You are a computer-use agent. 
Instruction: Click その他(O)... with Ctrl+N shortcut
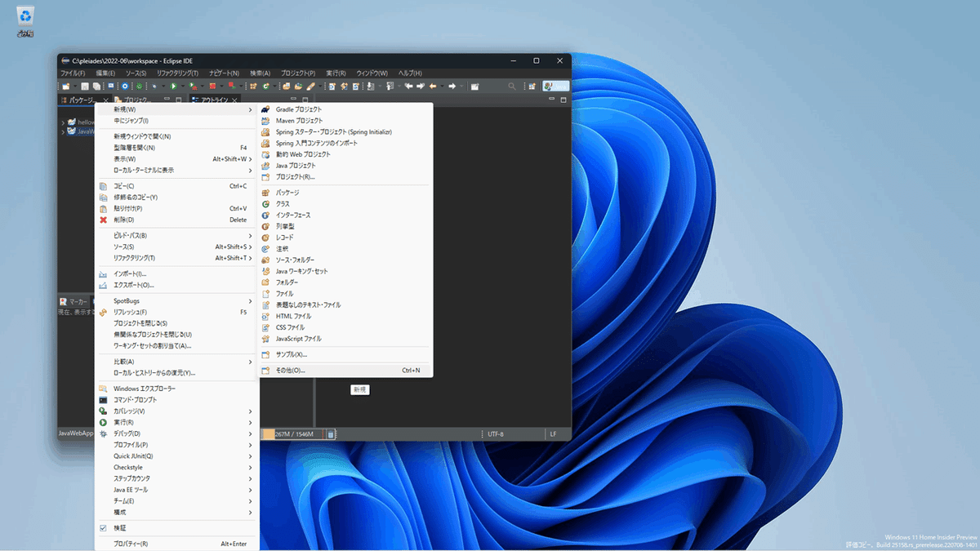click(x=345, y=371)
